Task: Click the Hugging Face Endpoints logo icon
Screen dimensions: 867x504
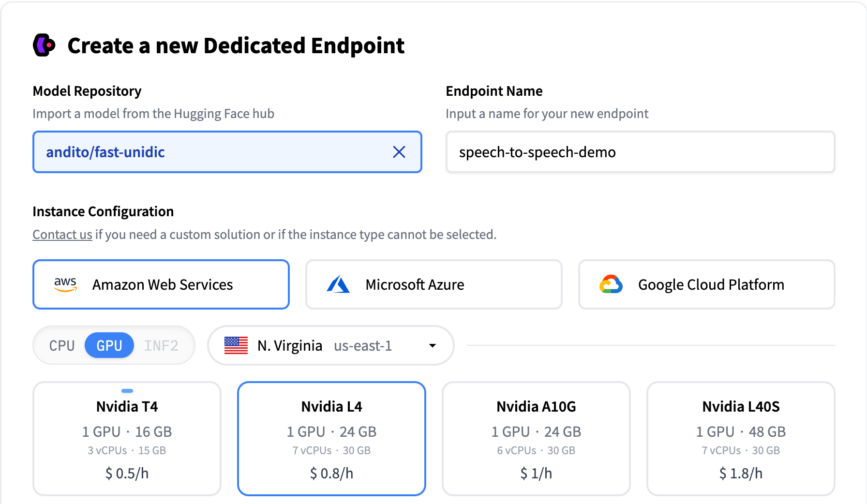Action: (x=45, y=45)
